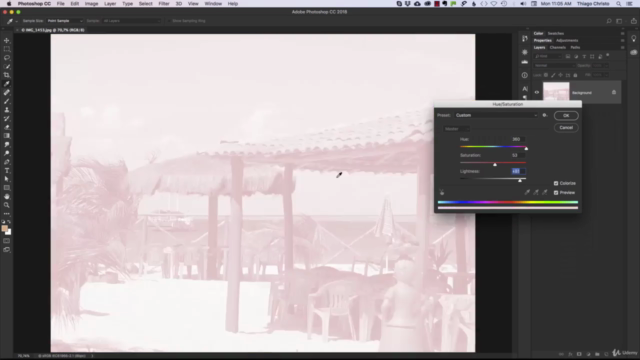Click the Lightness slider handle

(x=520, y=180)
